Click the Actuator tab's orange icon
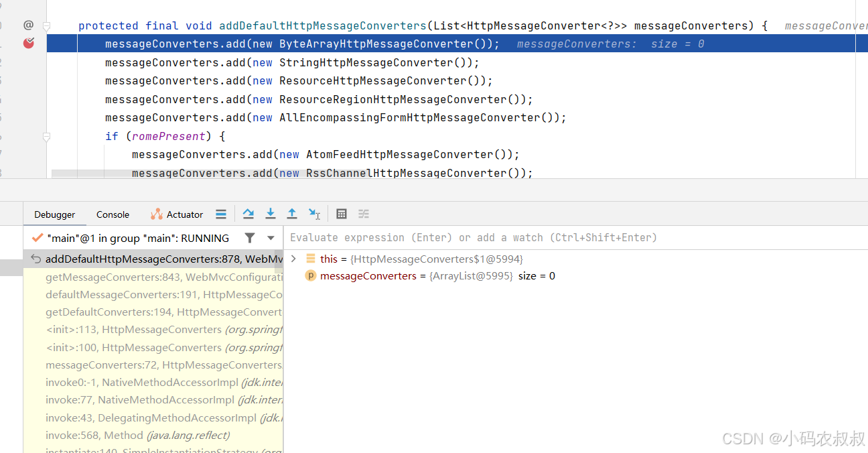868x453 pixels. point(157,214)
